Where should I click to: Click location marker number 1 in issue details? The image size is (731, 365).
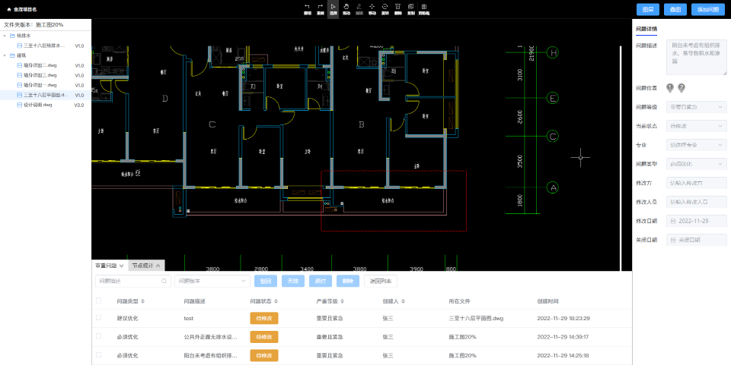pyautogui.click(x=670, y=87)
